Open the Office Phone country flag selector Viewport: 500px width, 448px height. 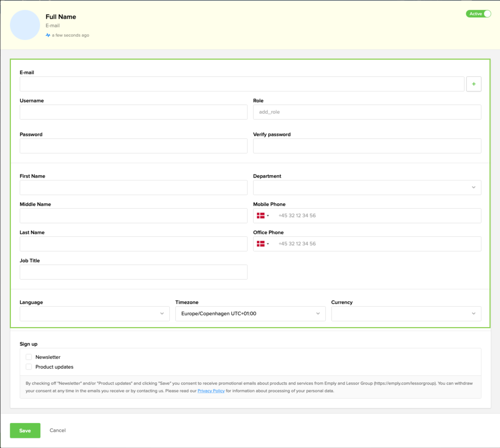click(x=263, y=244)
